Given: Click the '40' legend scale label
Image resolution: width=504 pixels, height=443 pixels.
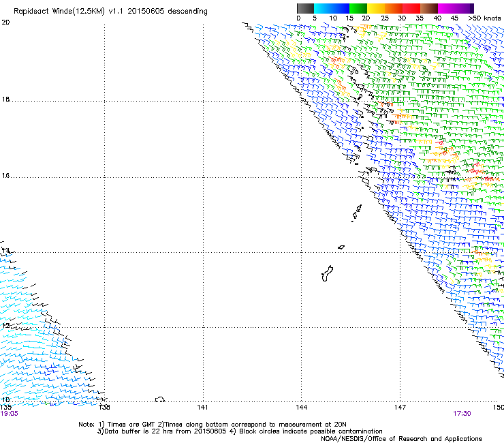Looking at the screenshot, I should 437,18.
